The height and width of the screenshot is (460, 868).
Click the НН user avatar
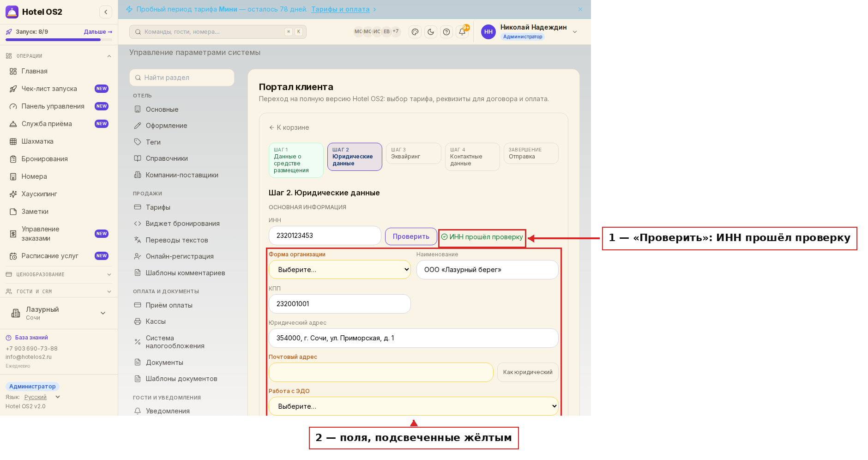(488, 32)
